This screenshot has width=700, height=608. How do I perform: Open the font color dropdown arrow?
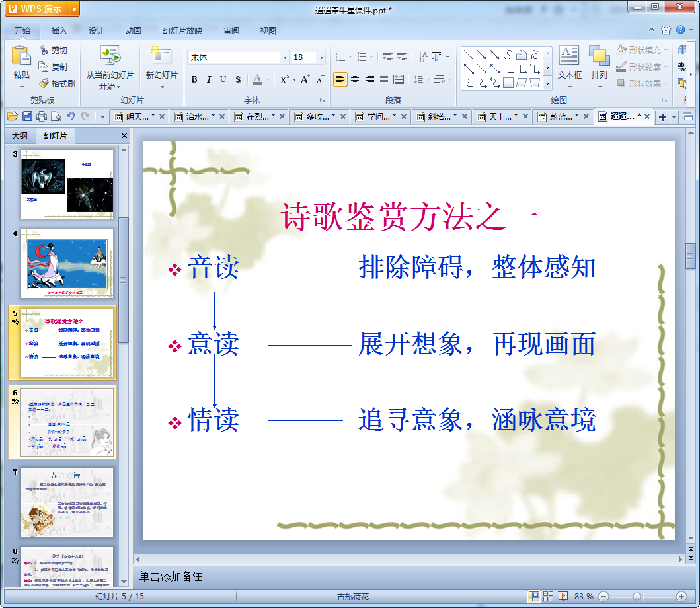(x=268, y=80)
